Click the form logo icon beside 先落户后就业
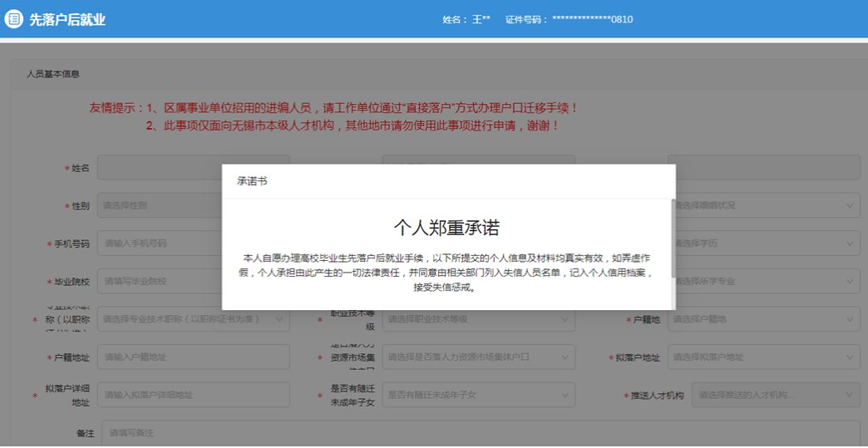Screen dimensions: 868x448 14,19
